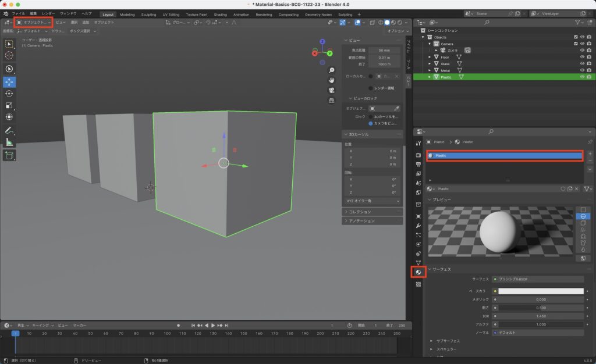
Task: Collapse the Objects collection
Action: click(x=422, y=37)
